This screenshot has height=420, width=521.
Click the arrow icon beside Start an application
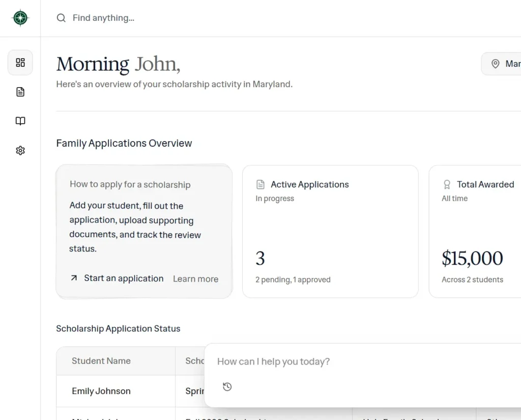pos(74,278)
